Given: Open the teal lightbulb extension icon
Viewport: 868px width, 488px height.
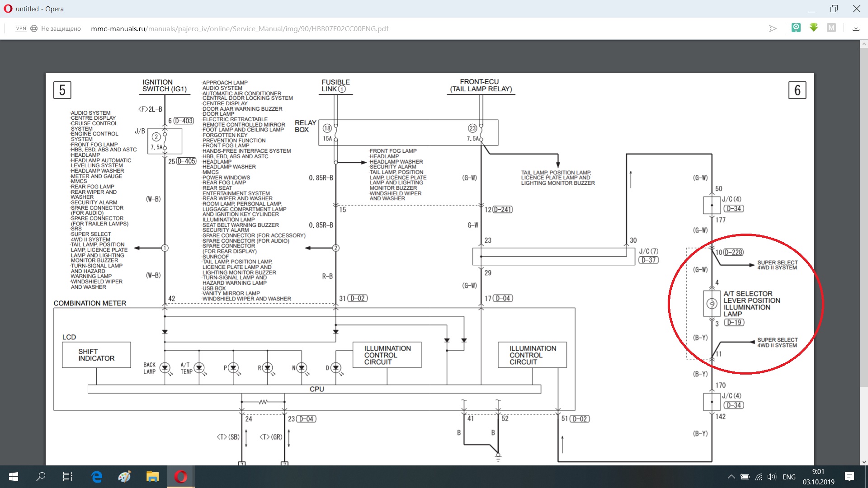Looking at the screenshot, I should (796, 28).
